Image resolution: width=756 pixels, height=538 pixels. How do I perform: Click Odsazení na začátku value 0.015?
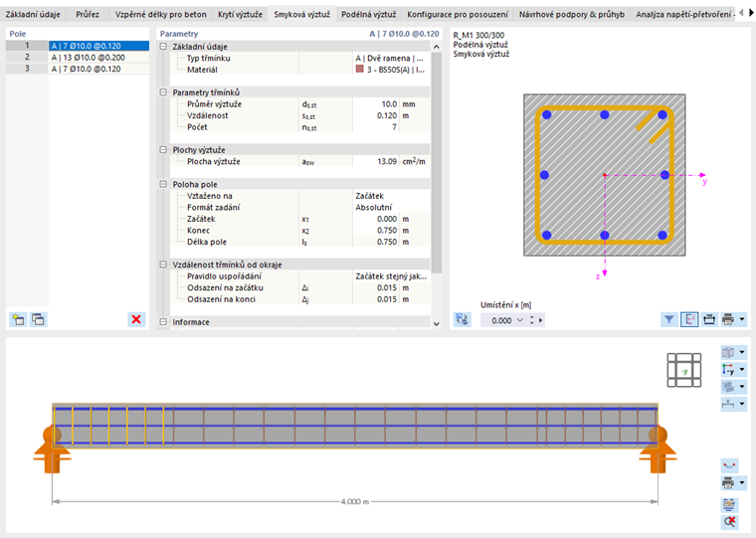376,287
